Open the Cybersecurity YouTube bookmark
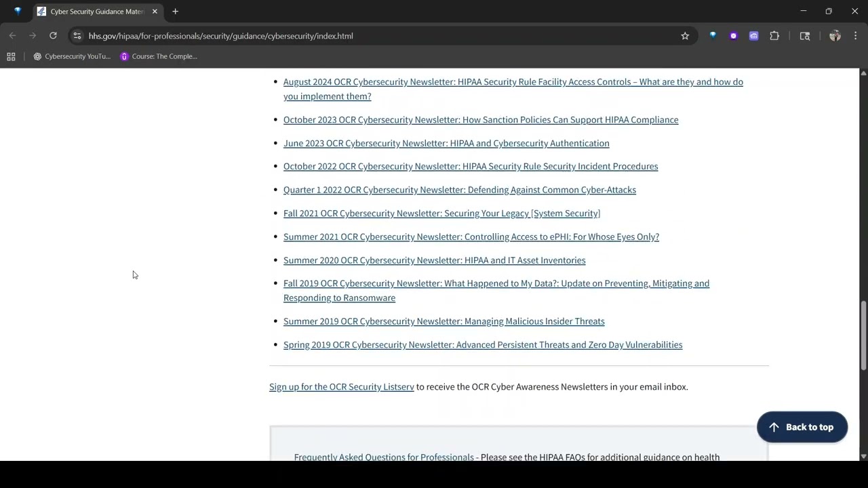 pos(72,56)
